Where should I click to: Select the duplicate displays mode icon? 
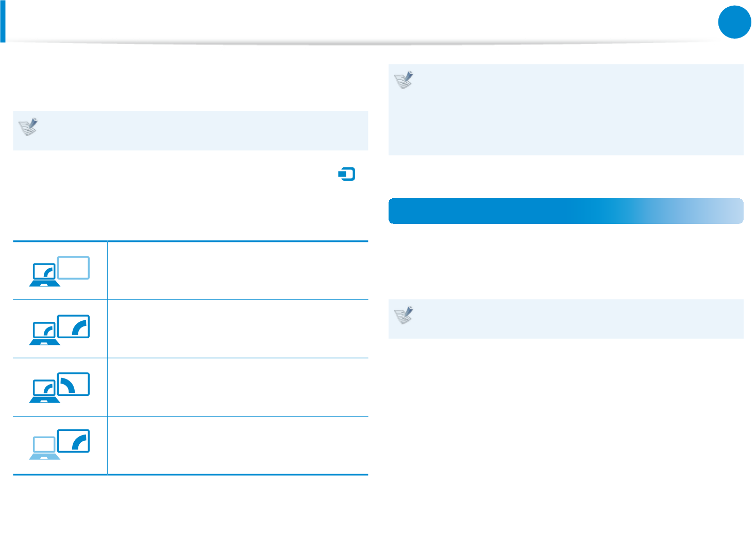[59, 330]
